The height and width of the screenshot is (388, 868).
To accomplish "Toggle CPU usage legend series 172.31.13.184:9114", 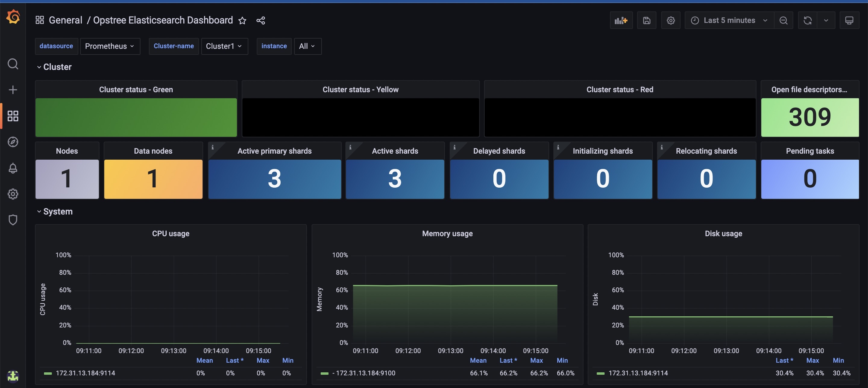I will tap(85, 373).
